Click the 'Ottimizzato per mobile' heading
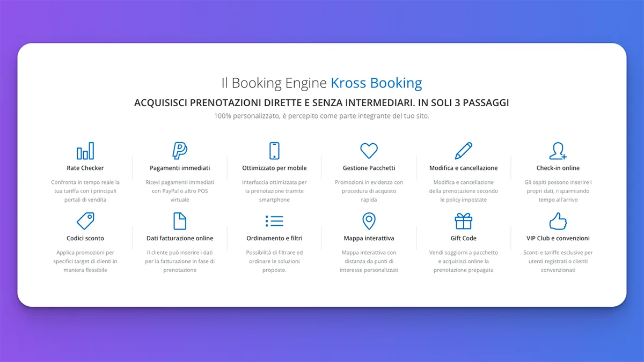Image resolution: width=644 pixels, height=362 pixels. pos(274,168)
